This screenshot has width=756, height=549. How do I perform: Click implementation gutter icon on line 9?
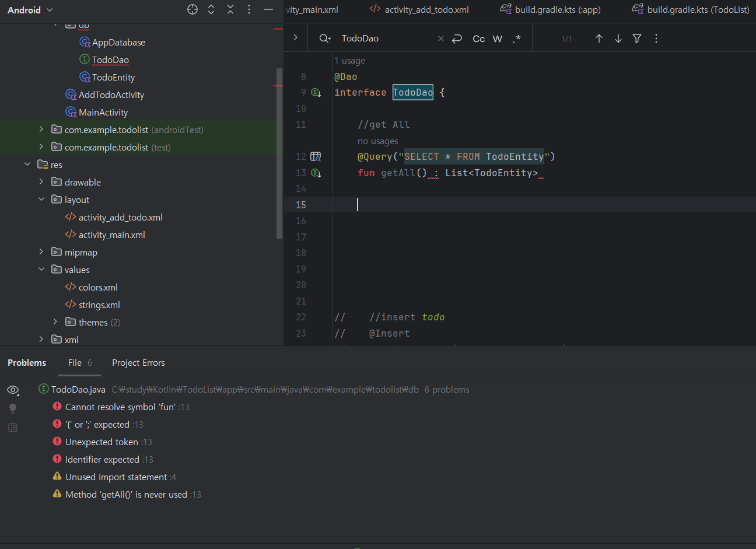316,93
